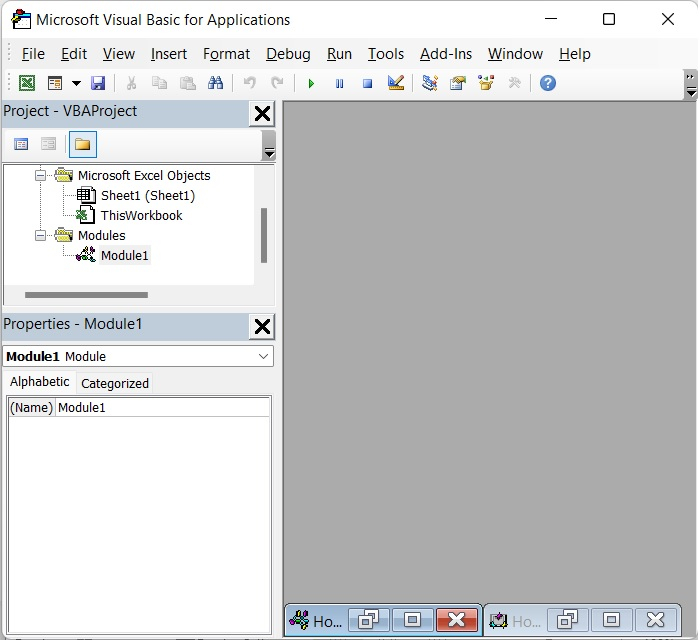Open the Window menu
Screen dimensions: 700x640
[515, 54]
